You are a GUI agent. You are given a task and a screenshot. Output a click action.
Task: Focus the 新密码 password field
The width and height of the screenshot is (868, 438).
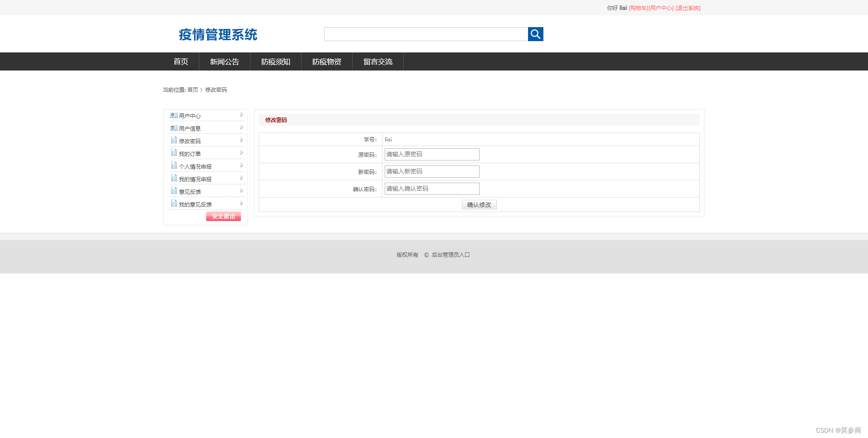pyautogui.click(x=432, y=171)
